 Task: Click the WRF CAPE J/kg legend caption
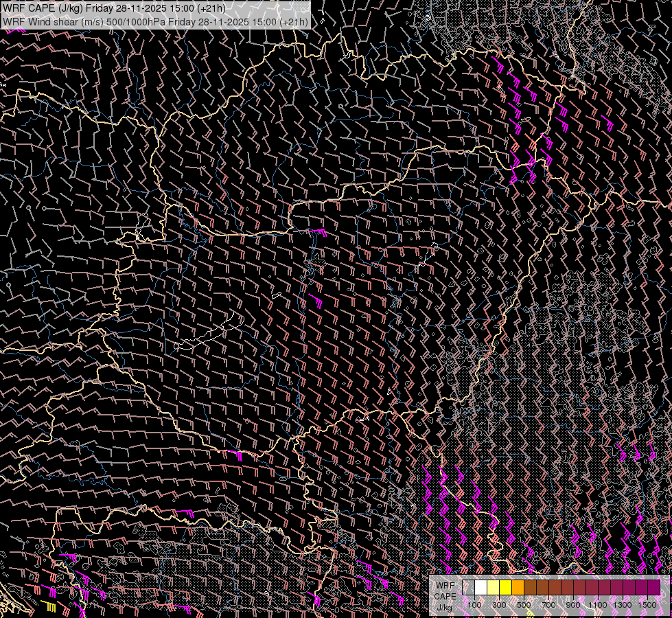[445, 596]
